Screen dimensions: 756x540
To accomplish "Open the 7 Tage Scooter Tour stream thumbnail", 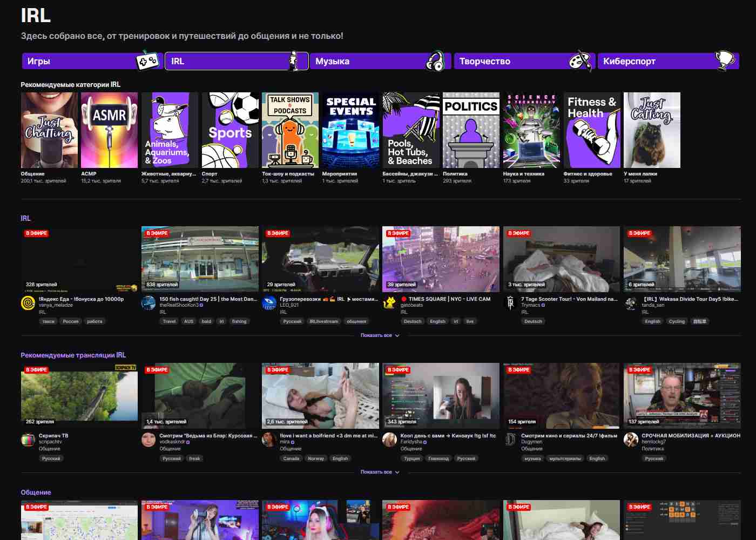I will coord(562,259).
